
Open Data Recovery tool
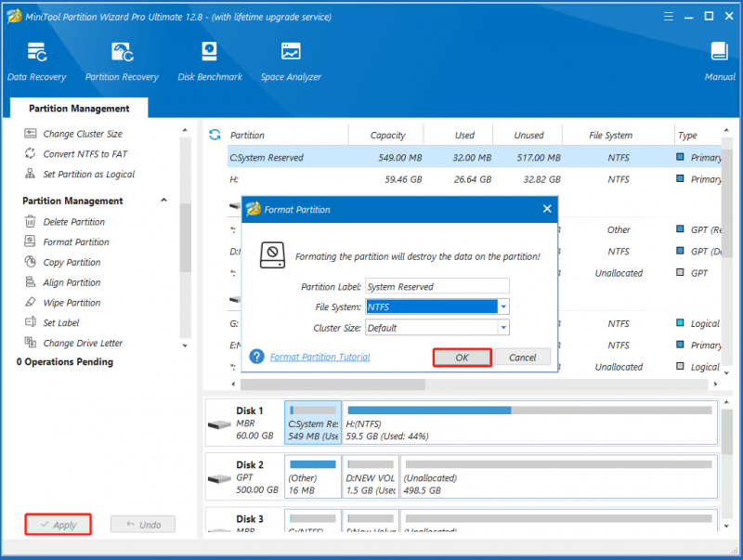pos(36,61)
